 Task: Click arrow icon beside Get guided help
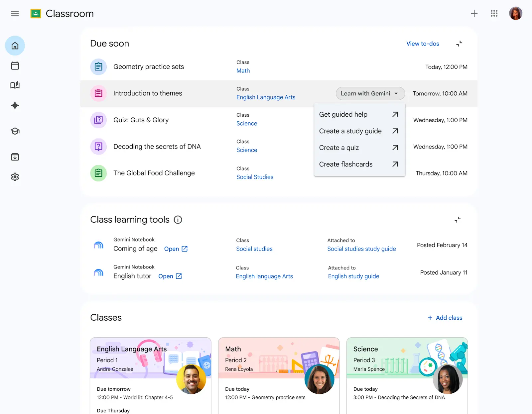tap(395, 114)
